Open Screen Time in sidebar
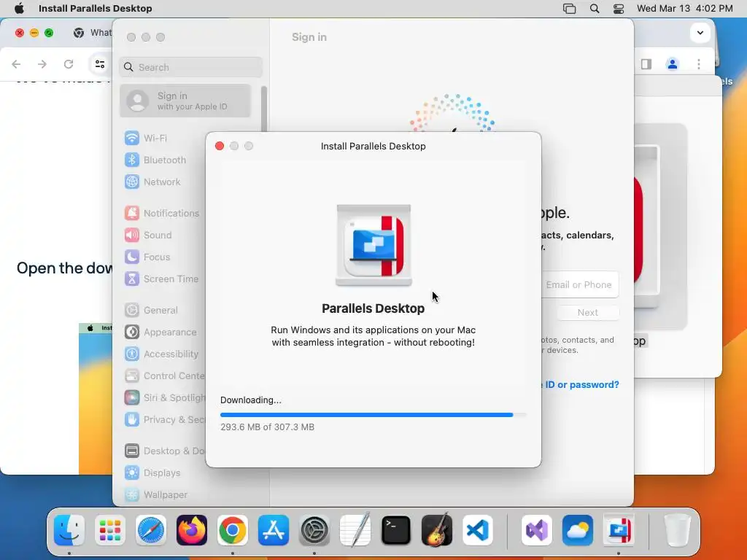 [x=162, y=279]
